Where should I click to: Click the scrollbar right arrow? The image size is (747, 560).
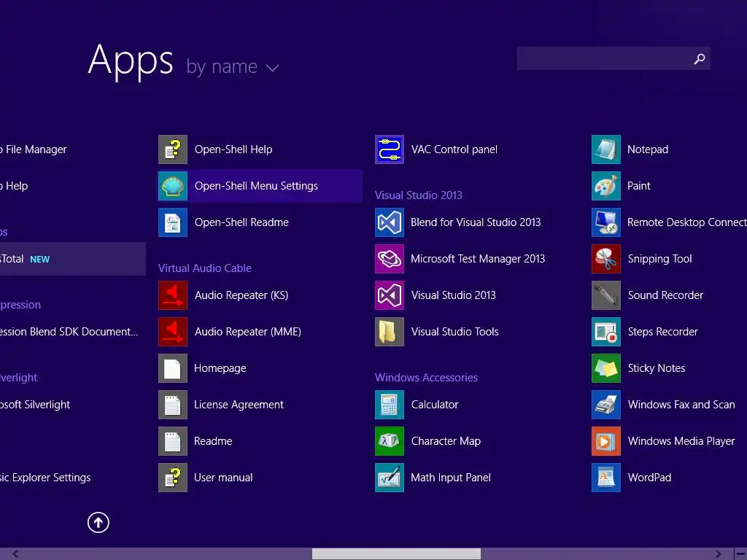[x=718, y=554]
